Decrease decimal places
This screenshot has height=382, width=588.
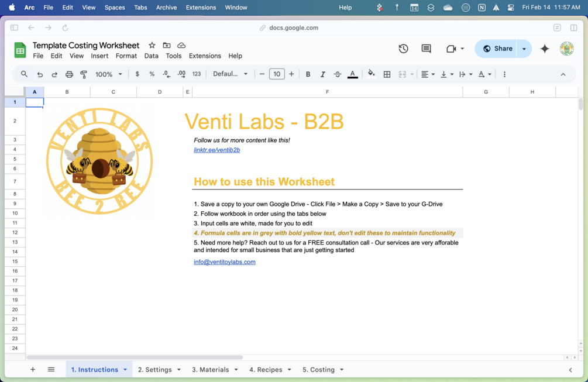pyautogui.click(x=167, y=74)
